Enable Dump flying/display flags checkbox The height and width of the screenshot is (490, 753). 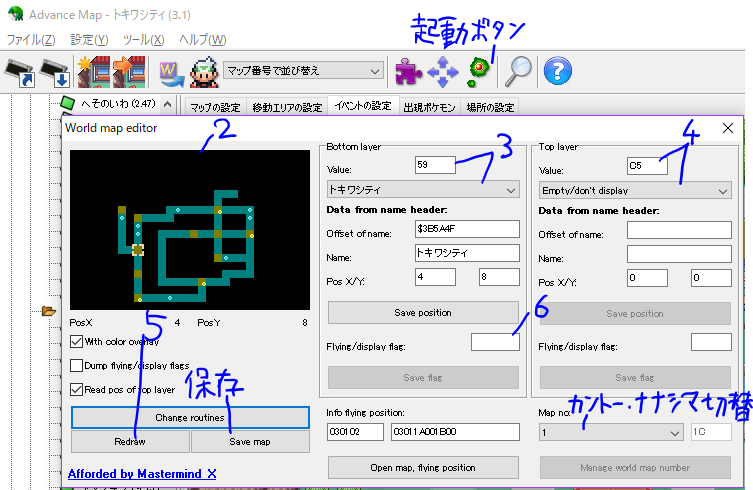(76, 366)
